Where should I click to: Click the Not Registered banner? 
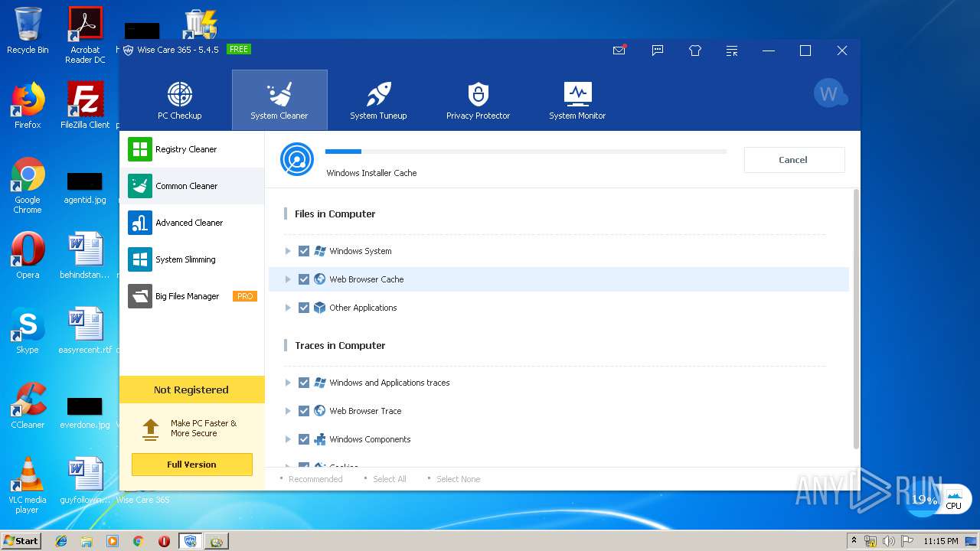(191, 390)
